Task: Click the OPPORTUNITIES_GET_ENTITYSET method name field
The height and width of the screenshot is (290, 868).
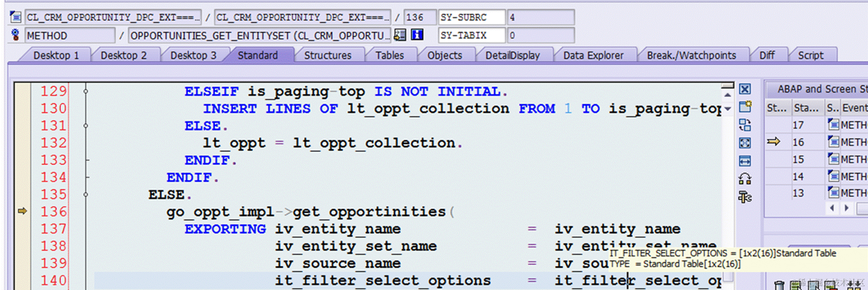Action: 259,35
